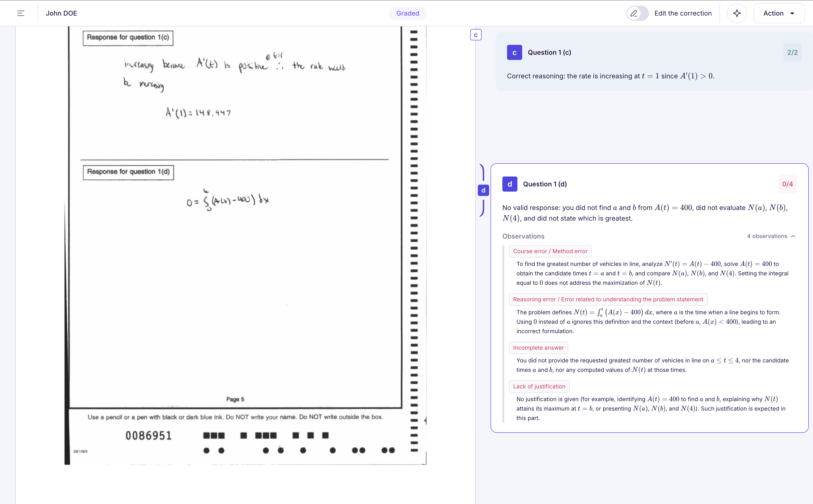Select the 'd' marker beside the scanned page
Screen dimensions: 813x504
click(x=483, y=190)
